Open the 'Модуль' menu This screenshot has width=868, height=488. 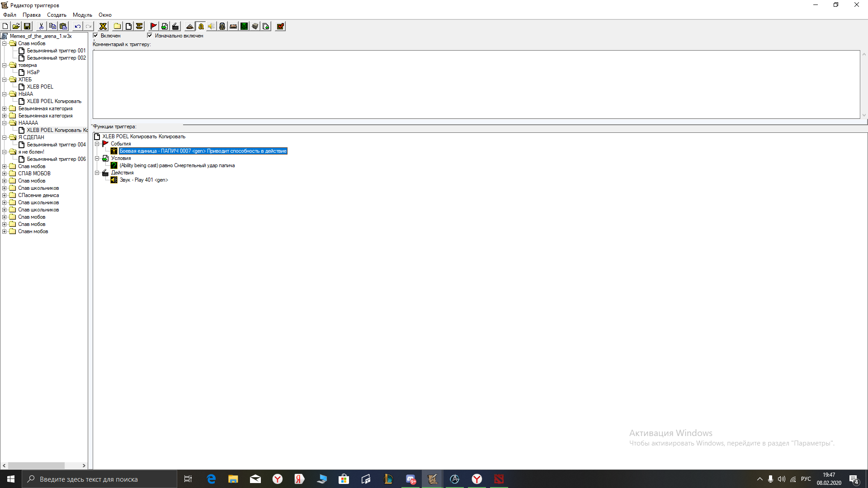pyautogui.click(x=82, y=15)
